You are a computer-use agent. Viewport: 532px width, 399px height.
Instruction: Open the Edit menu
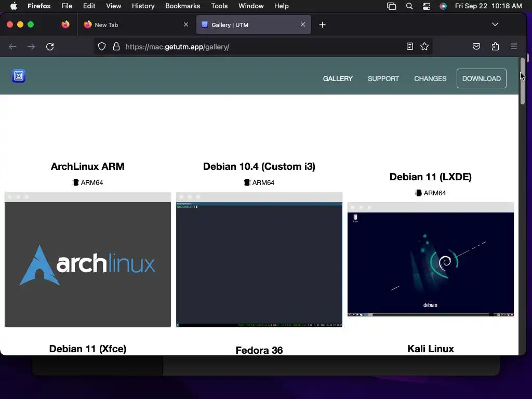click(89, 6)
